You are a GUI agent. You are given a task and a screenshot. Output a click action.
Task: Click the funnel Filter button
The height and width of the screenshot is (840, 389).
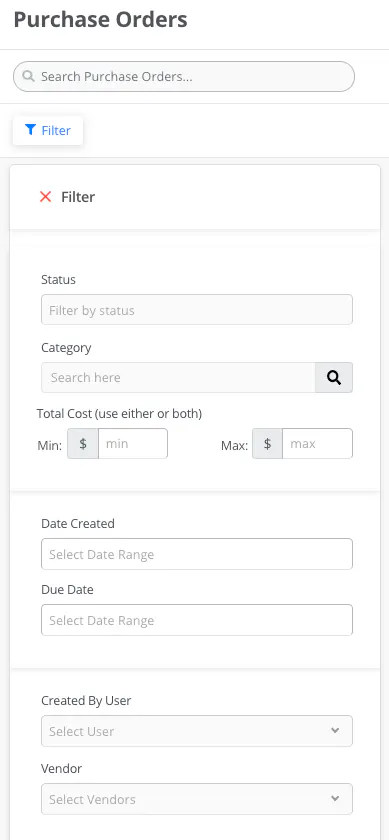[x=48, y=130]
